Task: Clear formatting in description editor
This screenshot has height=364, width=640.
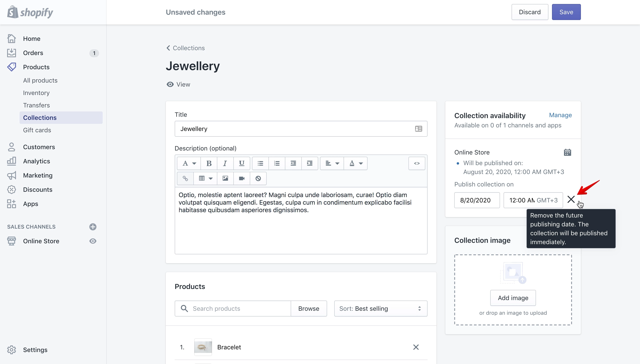Action: coord(258,178)
